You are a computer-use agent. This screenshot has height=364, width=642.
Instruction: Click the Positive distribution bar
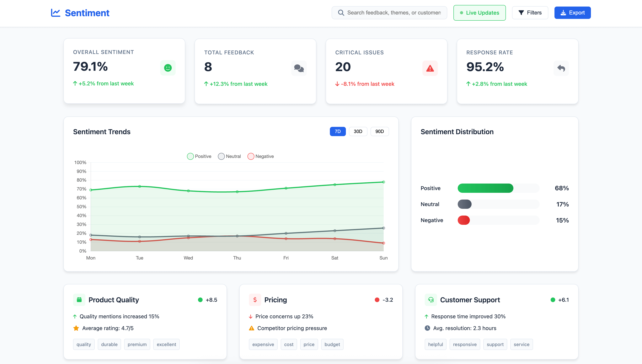[485, 188]
